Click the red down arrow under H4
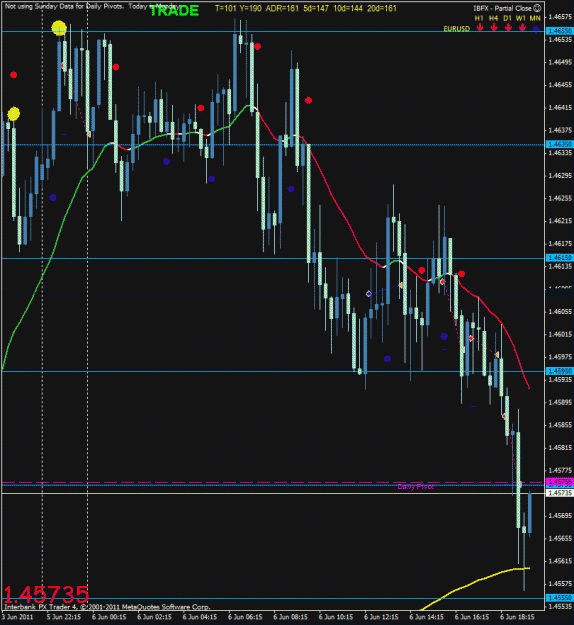The width and height of the screenshot is (574, 625). (x=494, y=27)
